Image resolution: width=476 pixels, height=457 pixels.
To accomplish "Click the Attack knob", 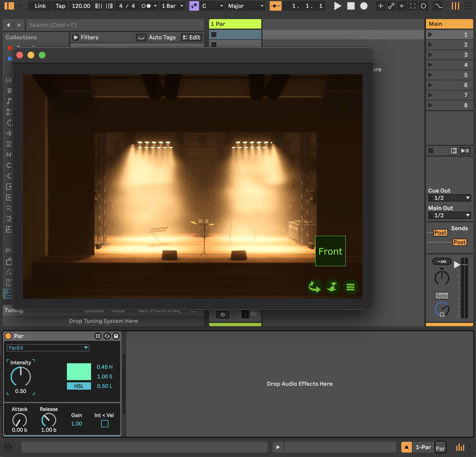I will 20,420.
